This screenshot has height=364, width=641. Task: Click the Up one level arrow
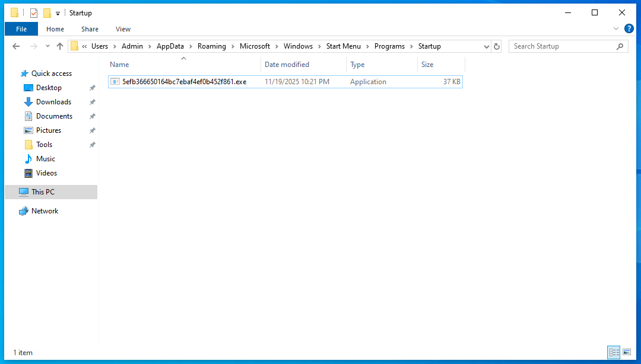[60, 46]
